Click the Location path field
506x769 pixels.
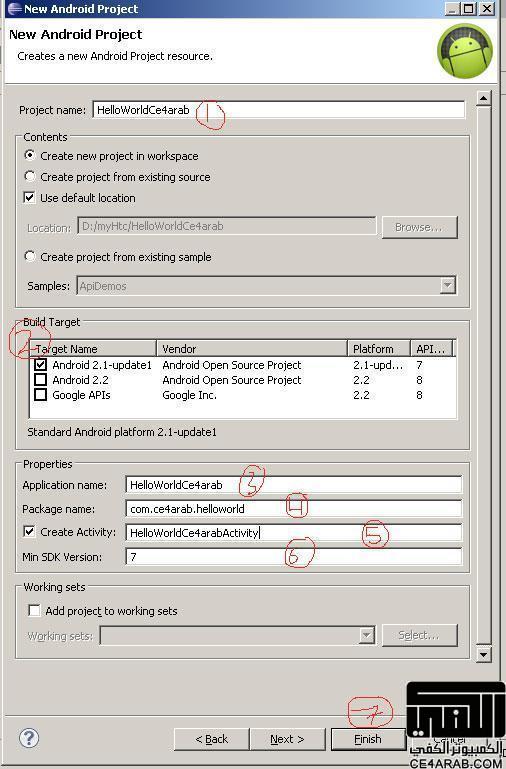point(227,226)
